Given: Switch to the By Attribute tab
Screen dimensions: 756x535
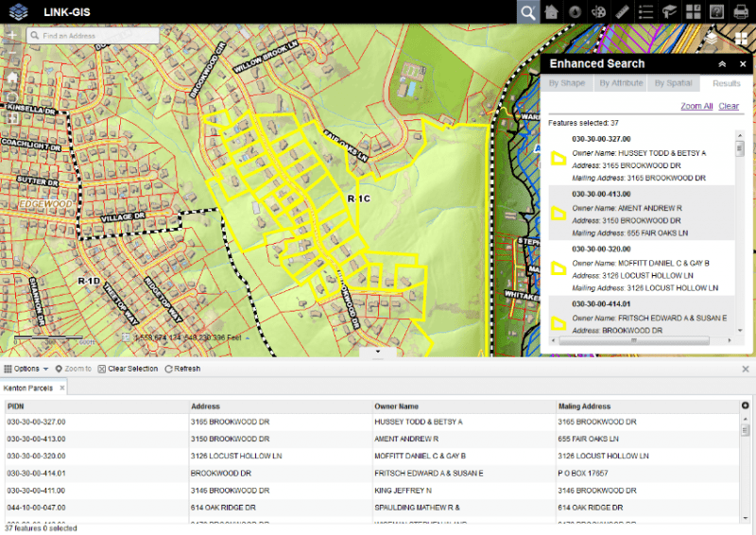Looking at the screenshot, I should click(x=620, y=83).
